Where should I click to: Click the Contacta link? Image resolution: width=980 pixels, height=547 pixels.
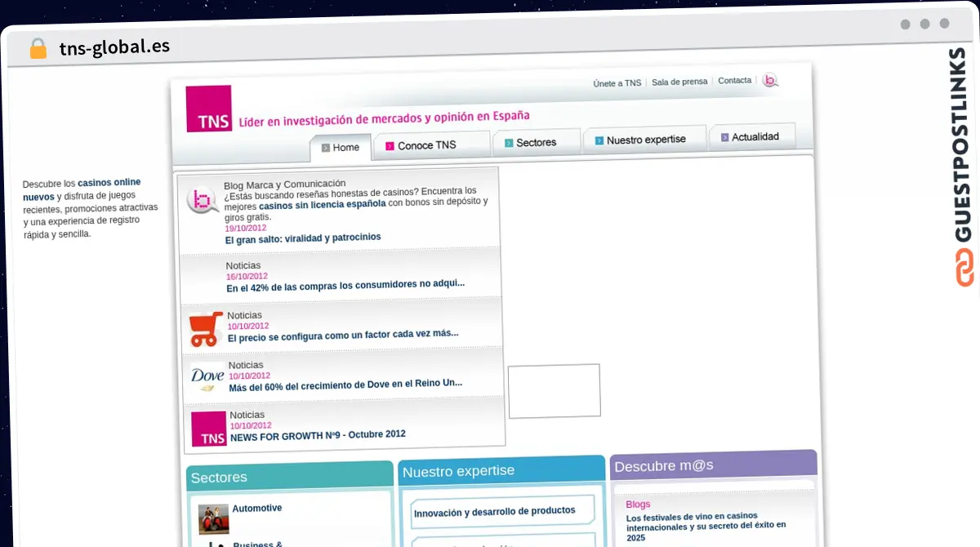click(x=734, y=80)
